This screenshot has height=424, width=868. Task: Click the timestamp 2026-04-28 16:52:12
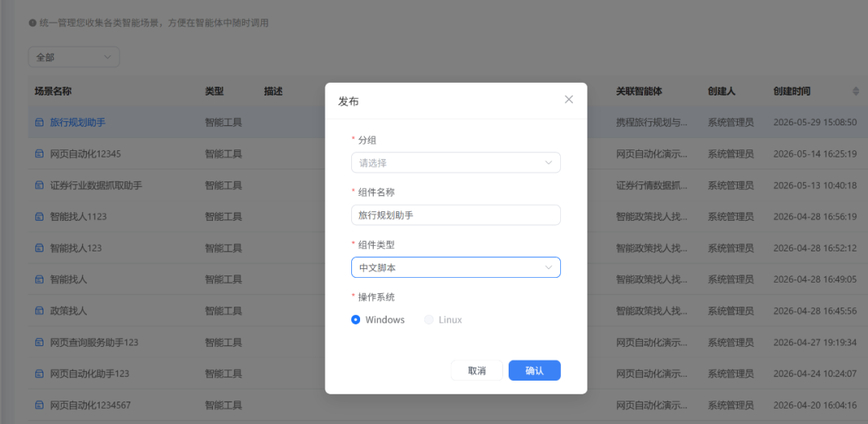[x=815, y=248]
